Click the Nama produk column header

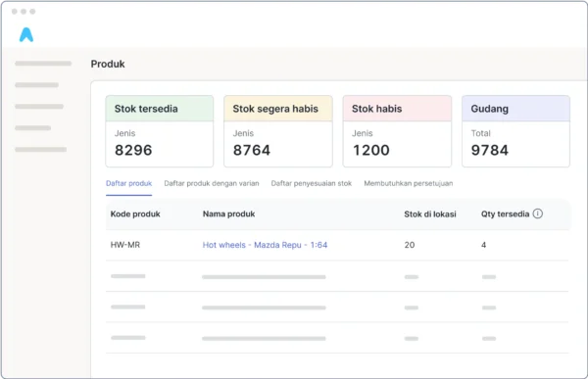click(x=228, y=214)
